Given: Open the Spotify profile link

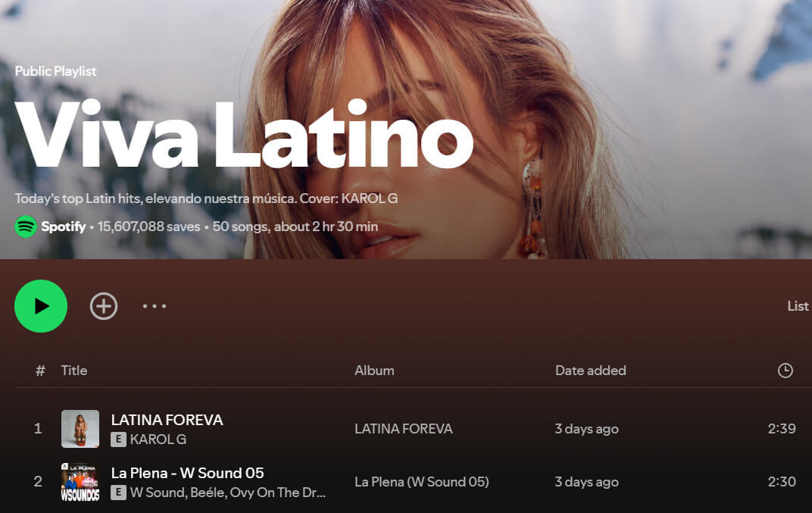Looking at the screenshot, I should click(x=63, y=227).
